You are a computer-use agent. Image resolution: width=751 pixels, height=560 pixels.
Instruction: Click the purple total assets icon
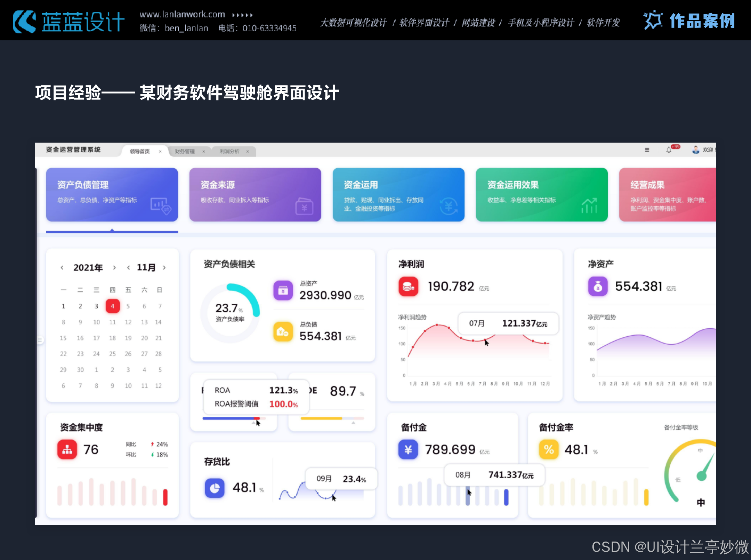(x=283, y=290)
